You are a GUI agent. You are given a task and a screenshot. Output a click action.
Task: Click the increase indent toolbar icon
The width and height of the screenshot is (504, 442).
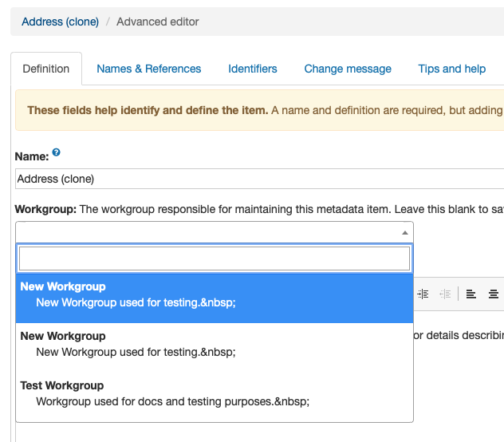(x=423, y=294)
